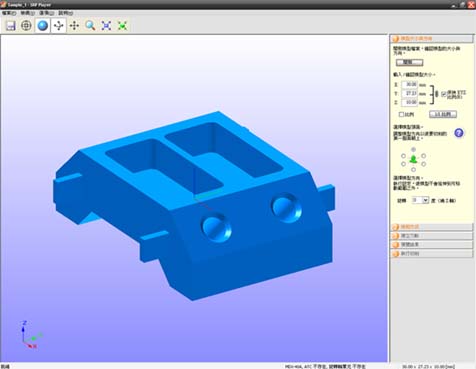Click the open model file button
This screenshot has height=369, width=476.
[x=410, y=62]
